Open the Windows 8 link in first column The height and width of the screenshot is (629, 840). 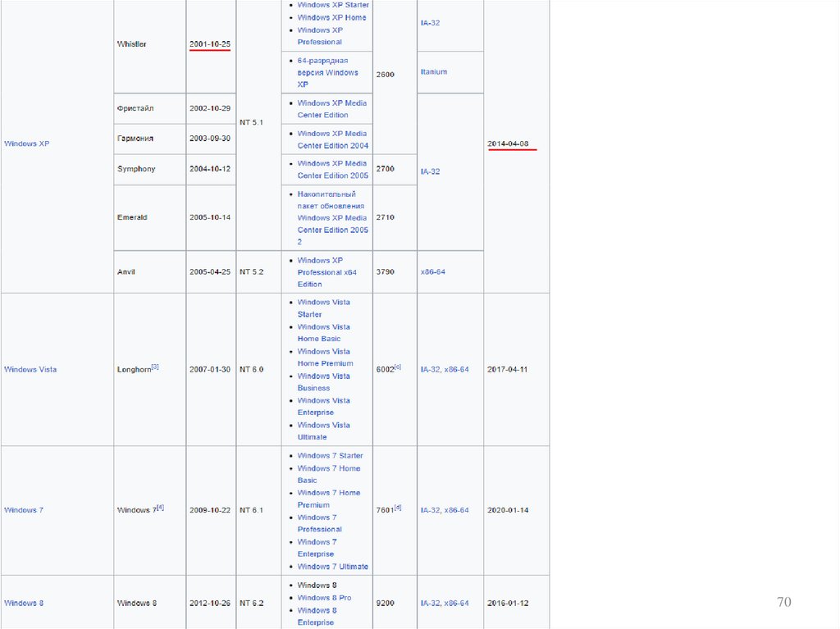tap(24, 603)
